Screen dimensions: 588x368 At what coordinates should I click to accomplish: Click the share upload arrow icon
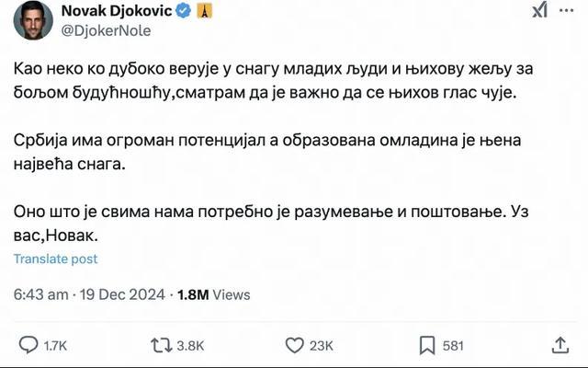pyautogui.click(x=560, y=345)
